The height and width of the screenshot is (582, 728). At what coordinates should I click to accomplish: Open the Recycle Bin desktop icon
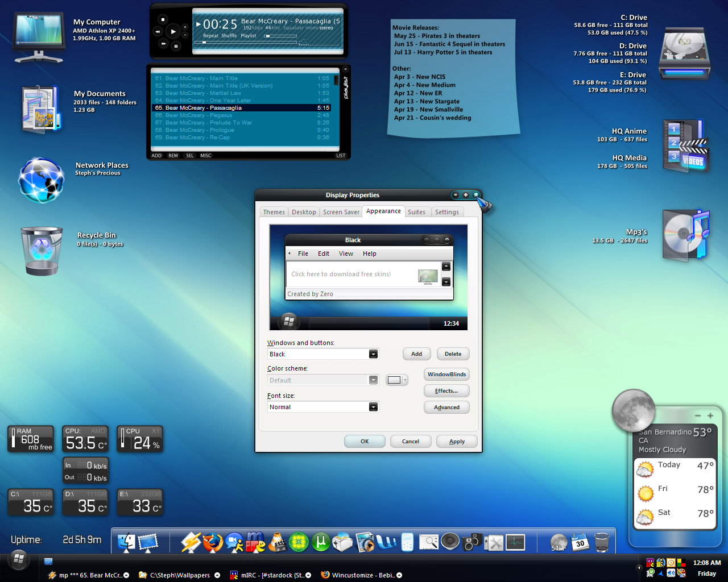[41, 251]
